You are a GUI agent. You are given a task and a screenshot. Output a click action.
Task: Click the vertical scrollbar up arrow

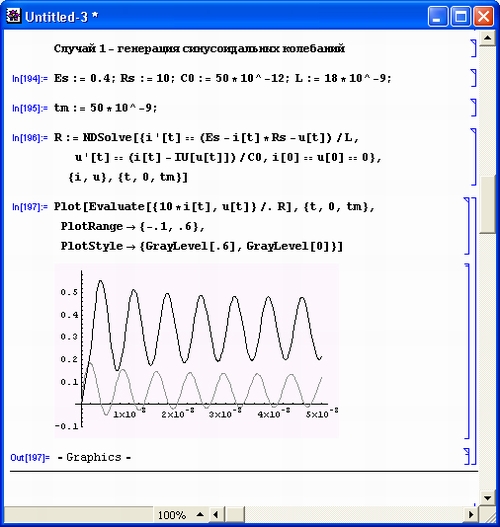(x=488, y=38)
